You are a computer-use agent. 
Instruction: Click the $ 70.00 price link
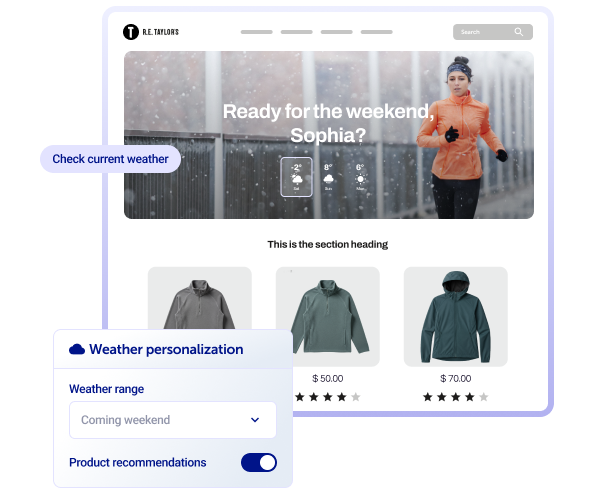[456, 378]
